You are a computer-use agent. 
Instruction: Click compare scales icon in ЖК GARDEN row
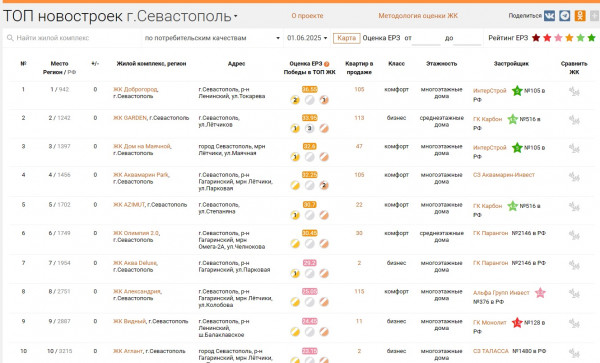point(574,120)
